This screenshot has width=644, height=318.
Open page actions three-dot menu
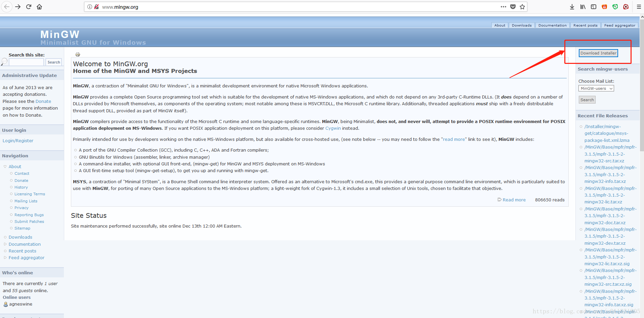(503, 7)
